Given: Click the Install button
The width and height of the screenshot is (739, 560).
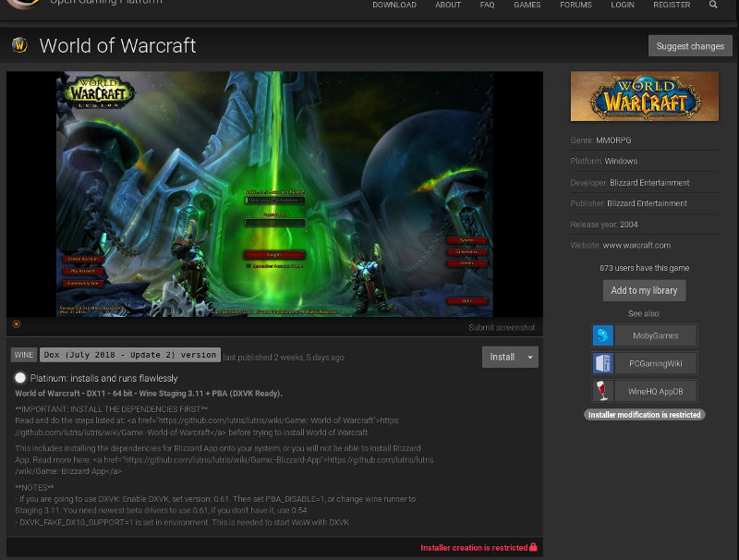Looking at the screenshot, I should click(502, 357).
